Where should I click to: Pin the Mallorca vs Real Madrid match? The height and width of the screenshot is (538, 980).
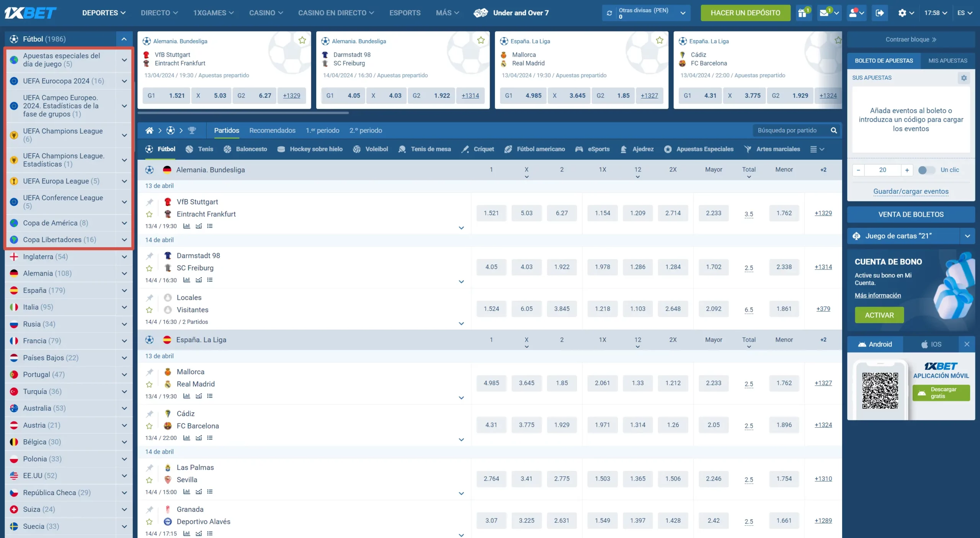click(x=150, y=372)
